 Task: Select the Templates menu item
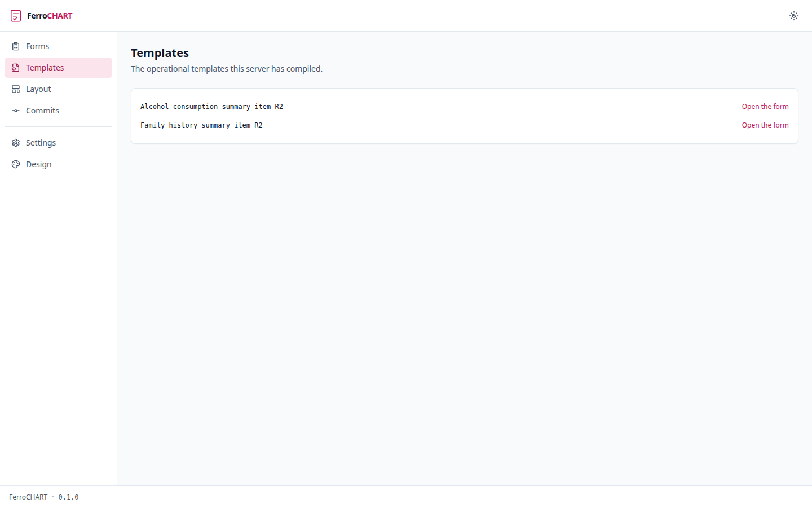coord(58,68)
